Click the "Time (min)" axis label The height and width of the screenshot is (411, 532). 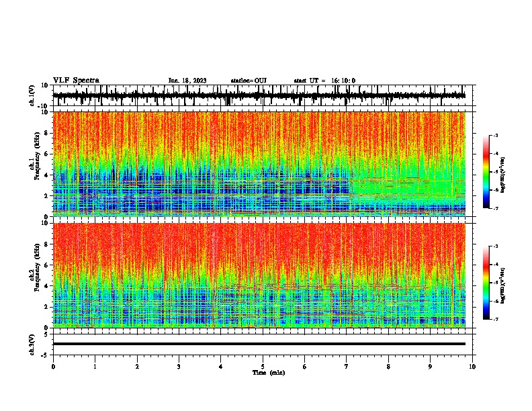coord(269,373)
